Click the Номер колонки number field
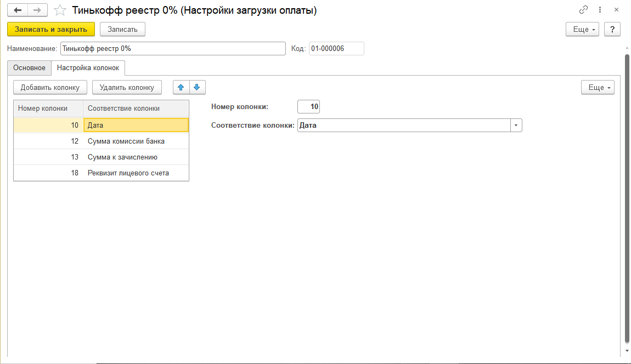631x364 pixels. click(x=309, y=106)
